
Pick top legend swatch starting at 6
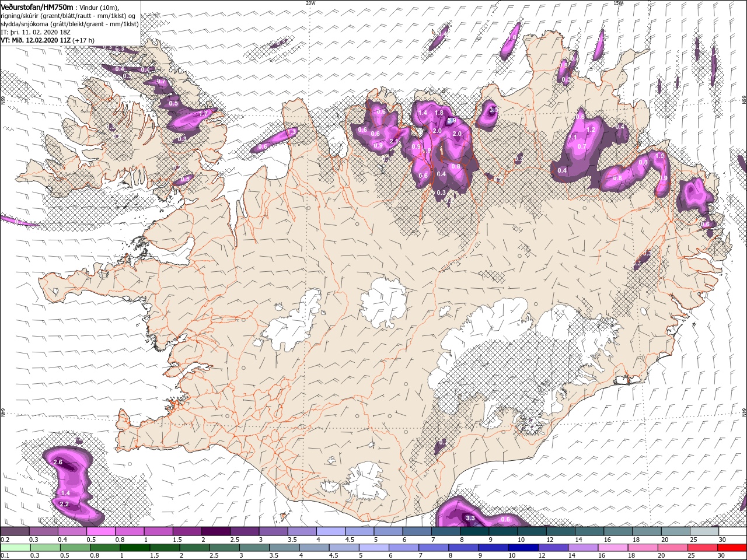pos(417,531)
